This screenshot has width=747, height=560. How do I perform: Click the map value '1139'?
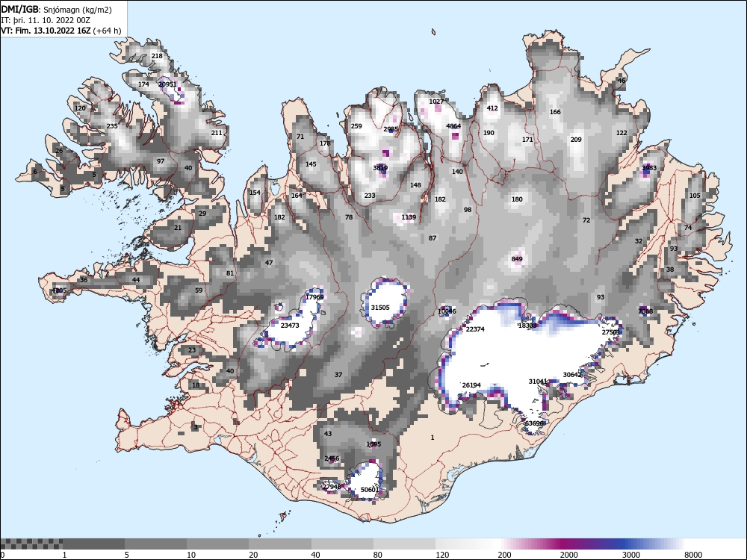coord(409,217)
